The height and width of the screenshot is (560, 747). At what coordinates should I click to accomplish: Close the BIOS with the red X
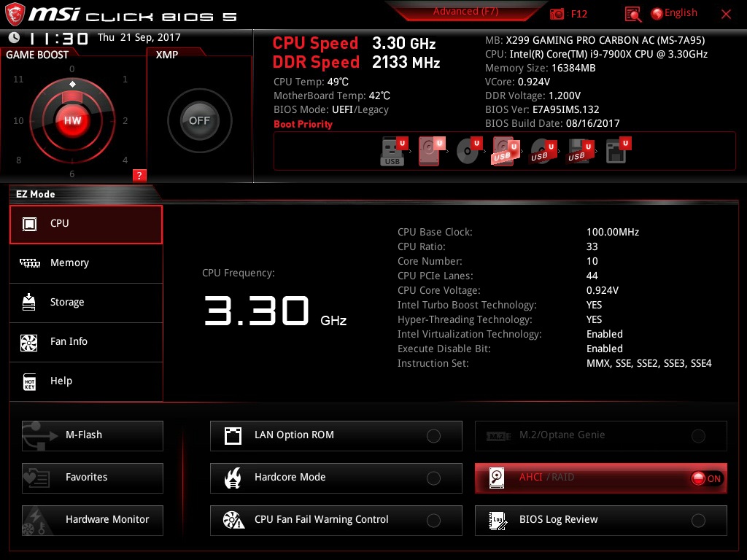coord(726,15)
